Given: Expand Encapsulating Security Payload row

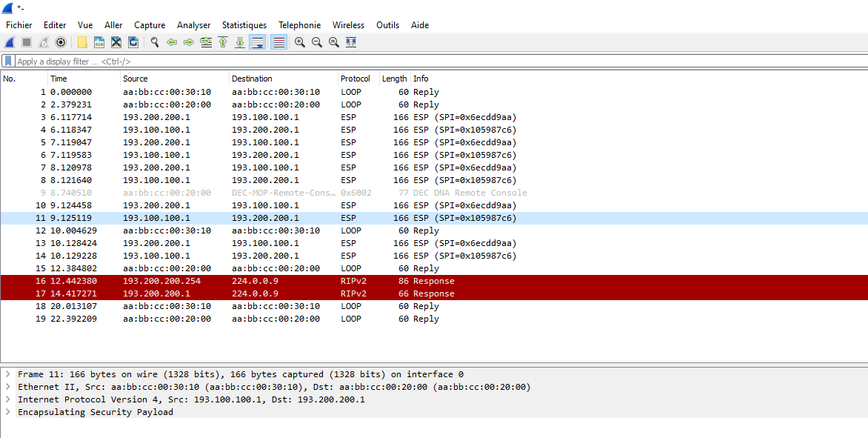Looking at the screenshot, I should (7, 412).
